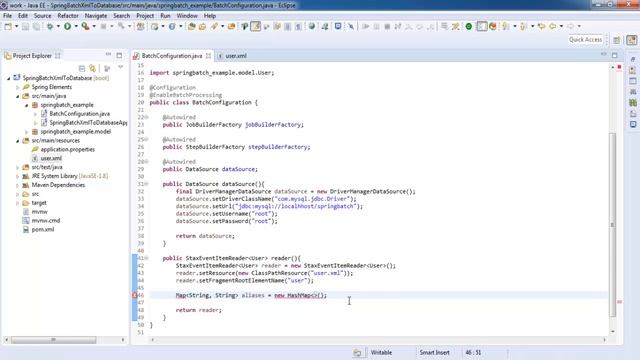The width and height of the screenshot is (640, 360).
Task: Select mvnw.cmd file in the tree
Action: 46,220
